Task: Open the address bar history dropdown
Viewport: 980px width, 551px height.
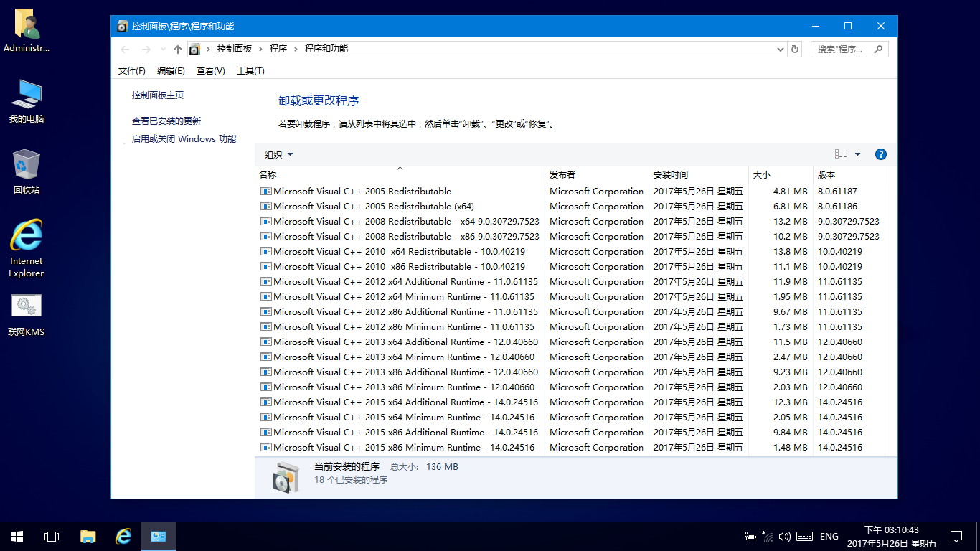Action: 781,49
